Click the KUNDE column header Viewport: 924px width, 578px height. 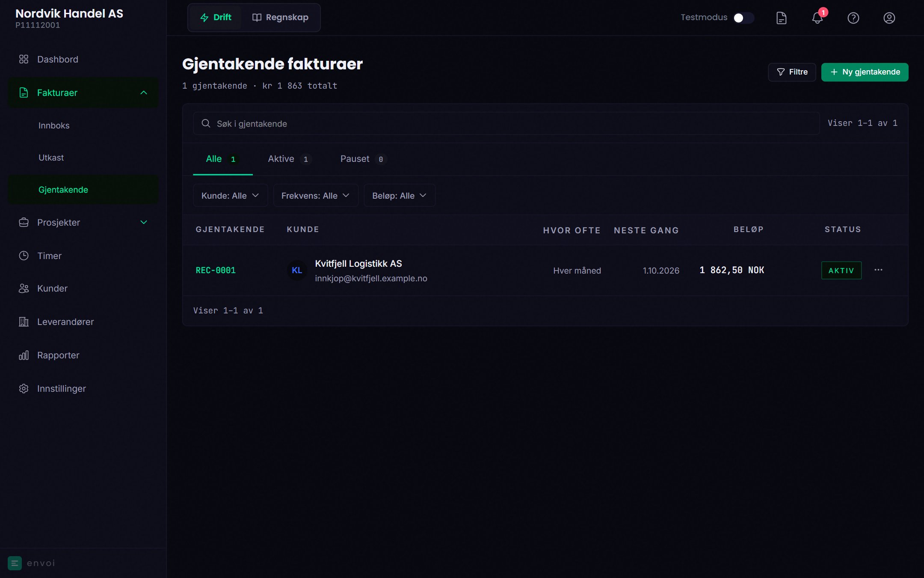(303, 229)
